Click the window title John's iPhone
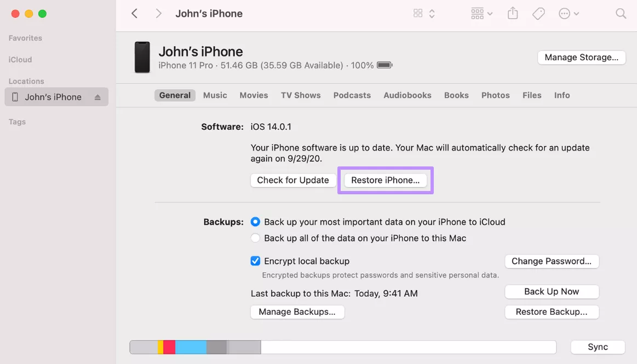 (209, 14)
